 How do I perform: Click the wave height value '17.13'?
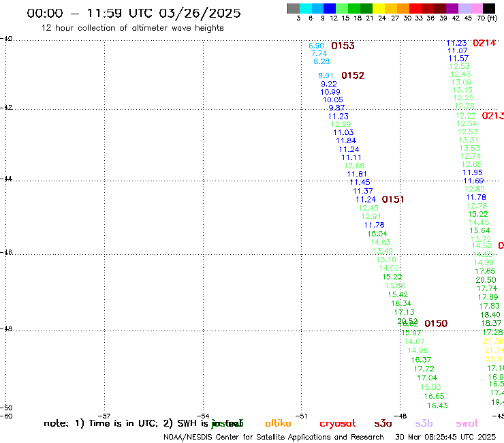pyautogui.click(x=405, y=312)
